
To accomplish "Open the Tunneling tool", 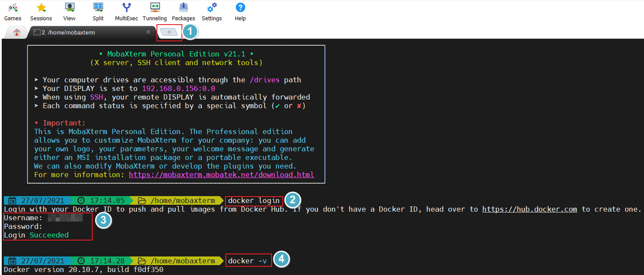I will pyautogui.click(x=155, y=8).
